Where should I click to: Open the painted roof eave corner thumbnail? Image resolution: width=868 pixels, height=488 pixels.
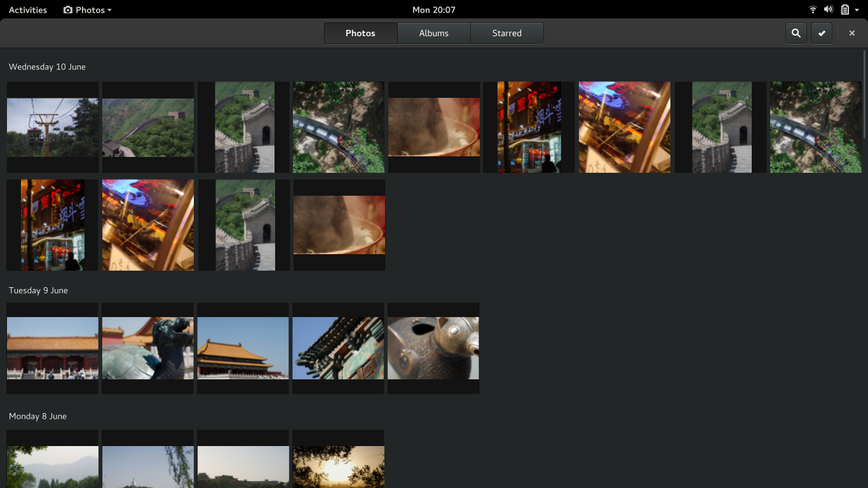[x=338, y=348]
